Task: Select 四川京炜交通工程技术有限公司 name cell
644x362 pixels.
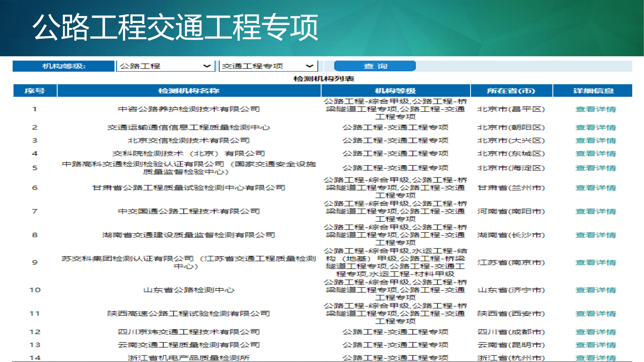Action: (189, 332)
